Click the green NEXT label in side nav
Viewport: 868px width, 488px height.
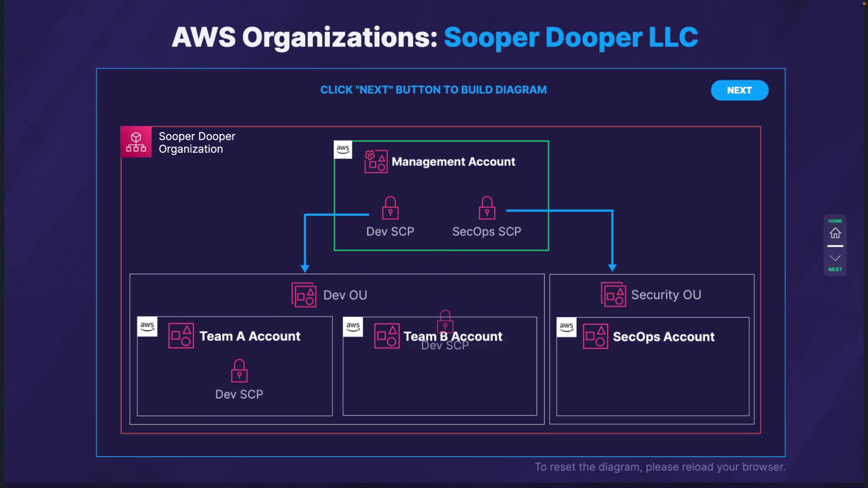coord(835,269)
